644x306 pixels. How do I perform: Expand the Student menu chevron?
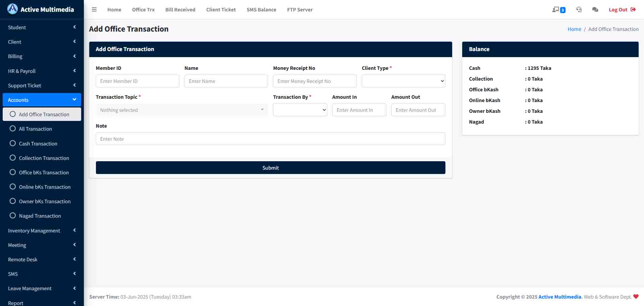[x=74, y=27]
